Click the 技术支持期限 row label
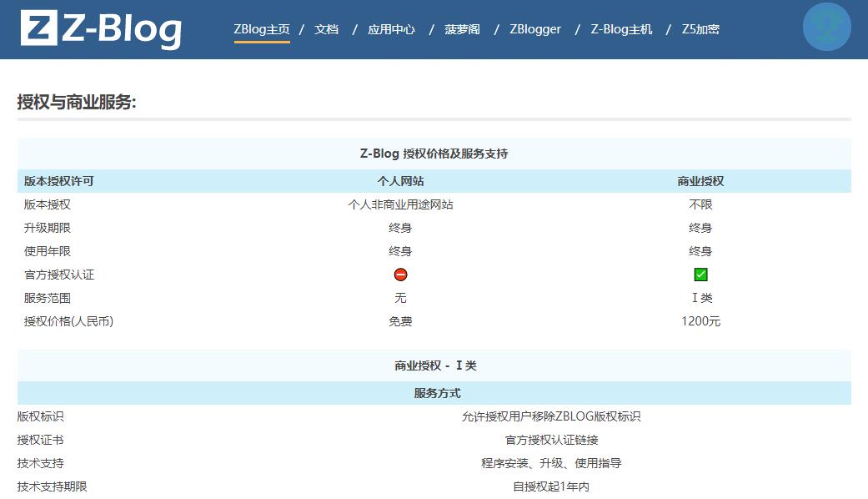Image resolution: width=868 pixels, height=499 pixels. click(52, 486)
